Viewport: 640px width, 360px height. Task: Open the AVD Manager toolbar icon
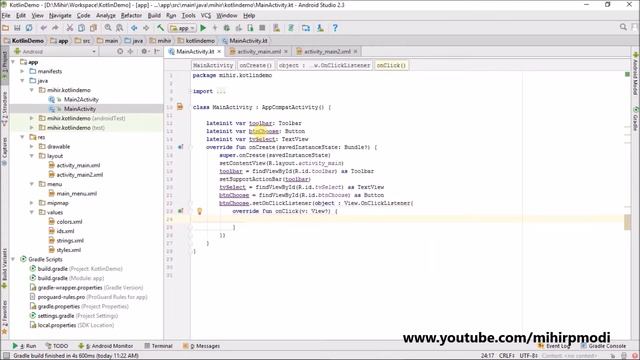click(277, 28)
